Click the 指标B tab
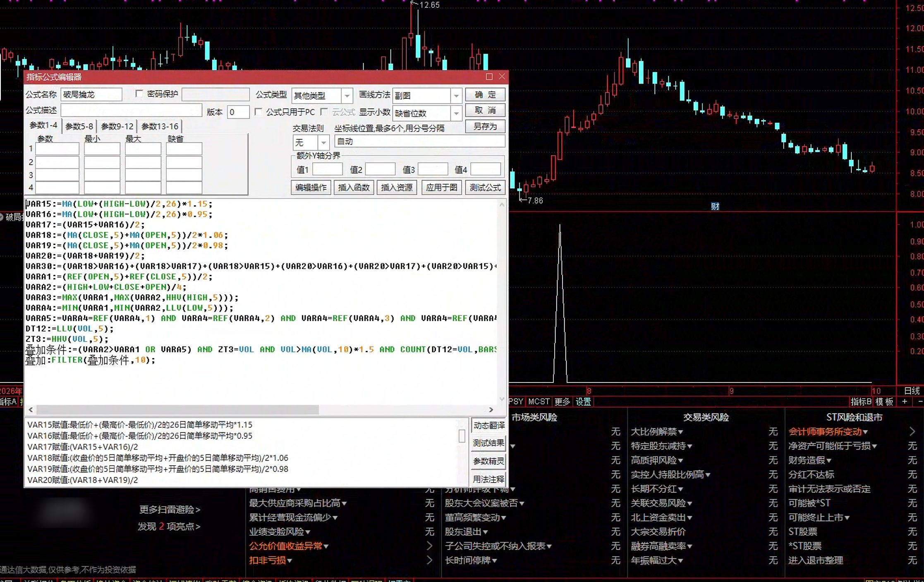924x582 pixels. [x=861, y=402]
